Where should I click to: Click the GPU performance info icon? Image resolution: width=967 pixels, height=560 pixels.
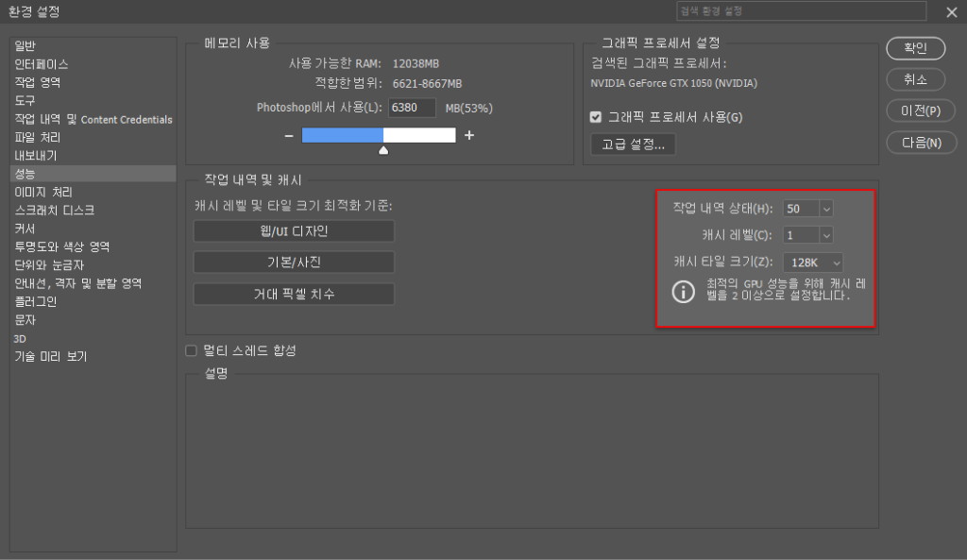point(683,292)
